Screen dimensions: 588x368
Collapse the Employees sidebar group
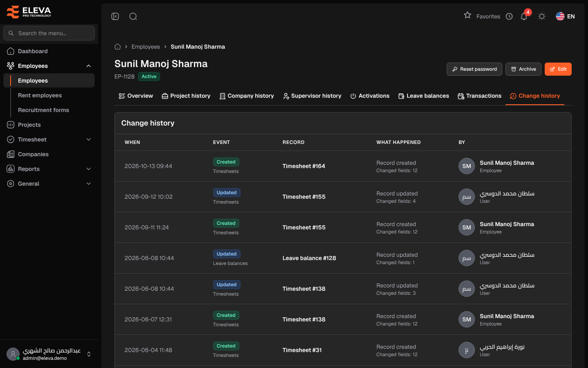click(49, 66)
